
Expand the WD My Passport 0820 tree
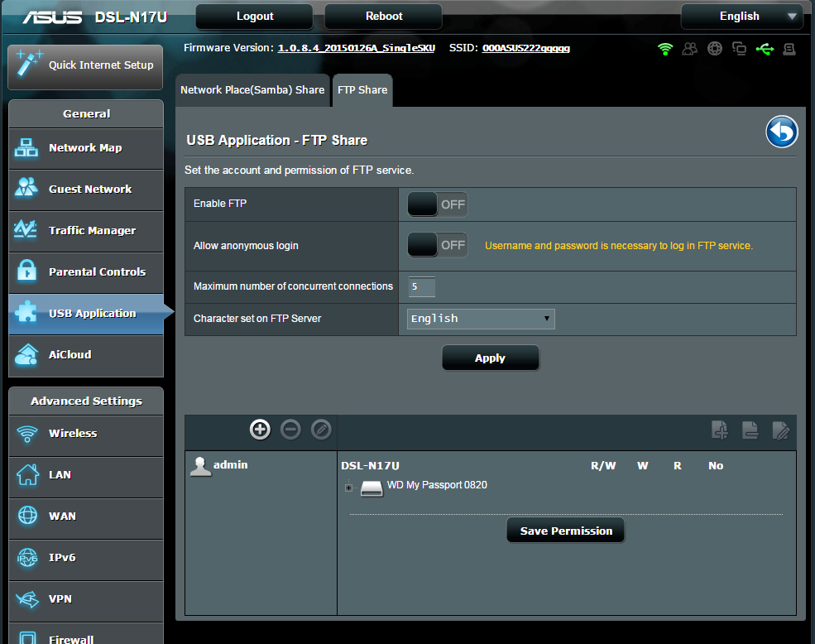(x=349, y=488)
